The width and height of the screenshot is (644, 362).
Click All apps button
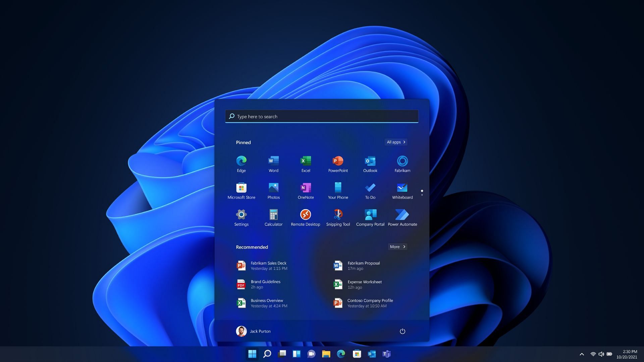point(395,141)
